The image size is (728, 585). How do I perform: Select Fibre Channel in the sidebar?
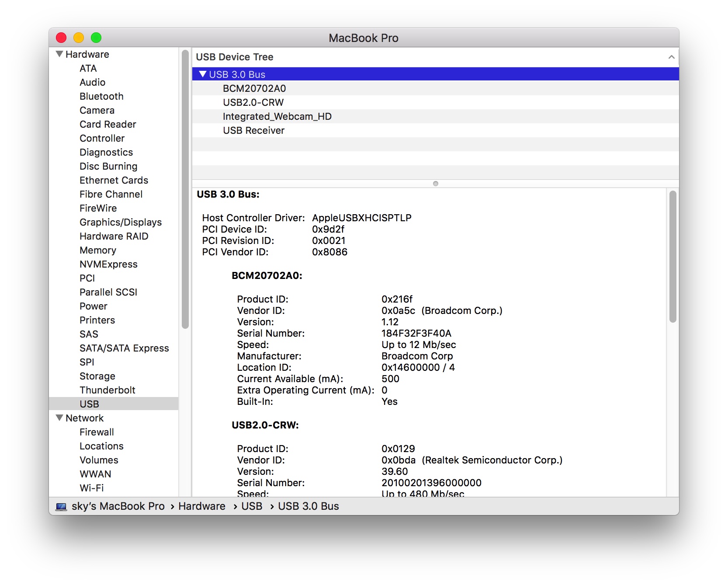click(x=111, y=194)
